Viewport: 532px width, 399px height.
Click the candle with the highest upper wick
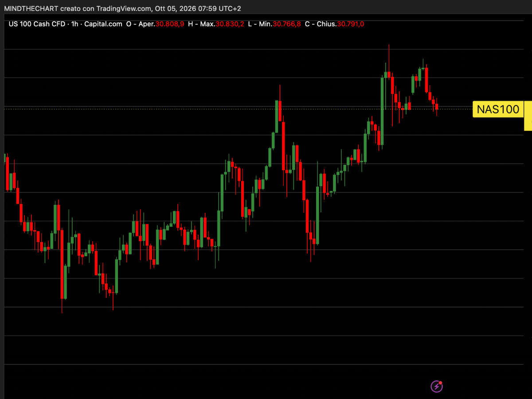389,74
